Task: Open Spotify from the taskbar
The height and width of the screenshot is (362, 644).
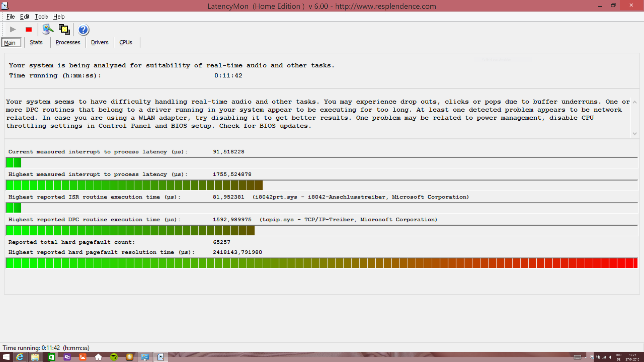Action: tap(114, 357)
